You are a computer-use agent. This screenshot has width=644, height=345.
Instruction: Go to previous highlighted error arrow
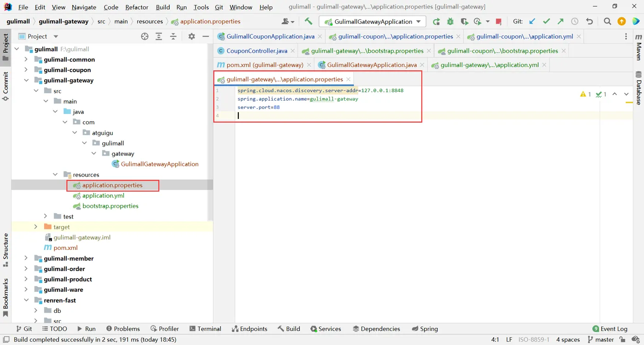pos(615,94)
